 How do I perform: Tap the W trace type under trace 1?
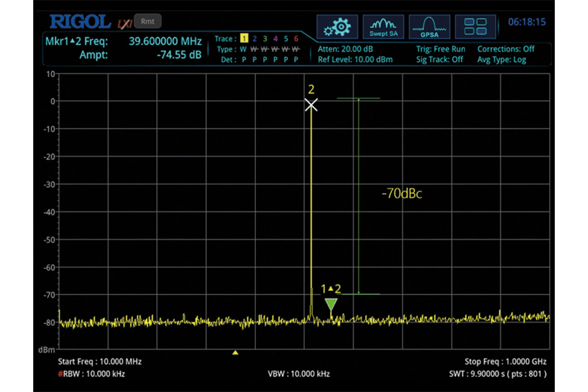click(x=244, y=49)
